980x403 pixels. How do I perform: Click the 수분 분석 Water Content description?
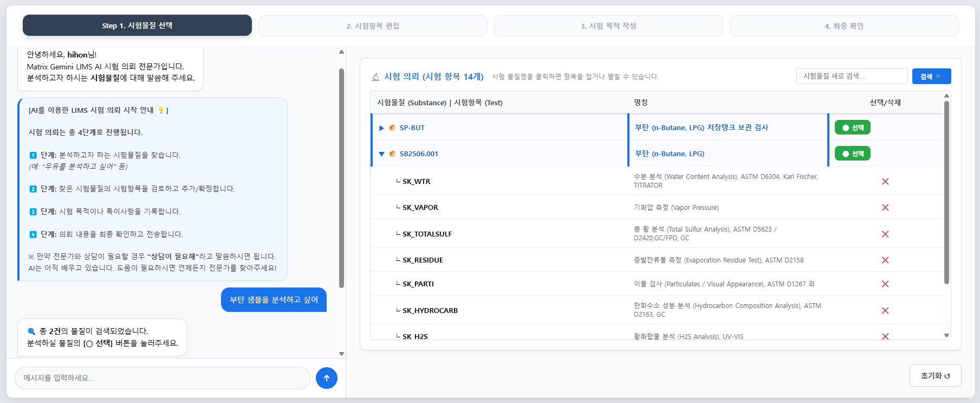(726, 181)
